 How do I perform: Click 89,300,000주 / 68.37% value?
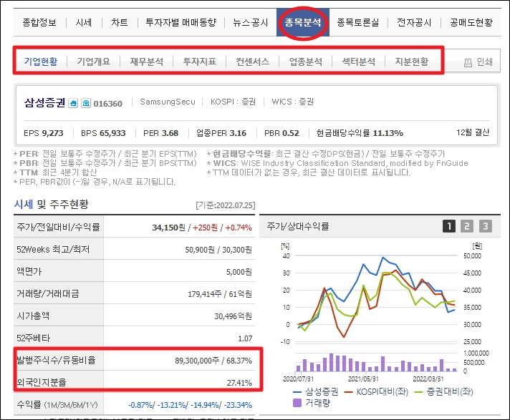pos(213,361)
